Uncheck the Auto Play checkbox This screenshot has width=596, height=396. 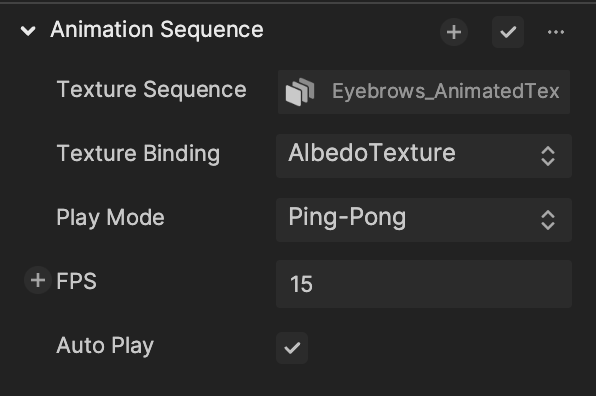292,348
